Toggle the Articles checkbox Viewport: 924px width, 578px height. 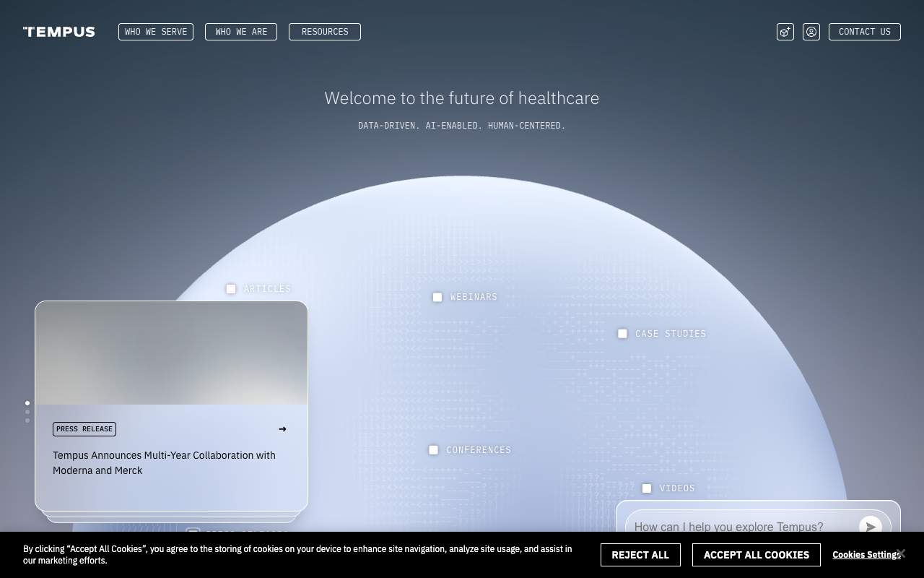pos(231,289)
